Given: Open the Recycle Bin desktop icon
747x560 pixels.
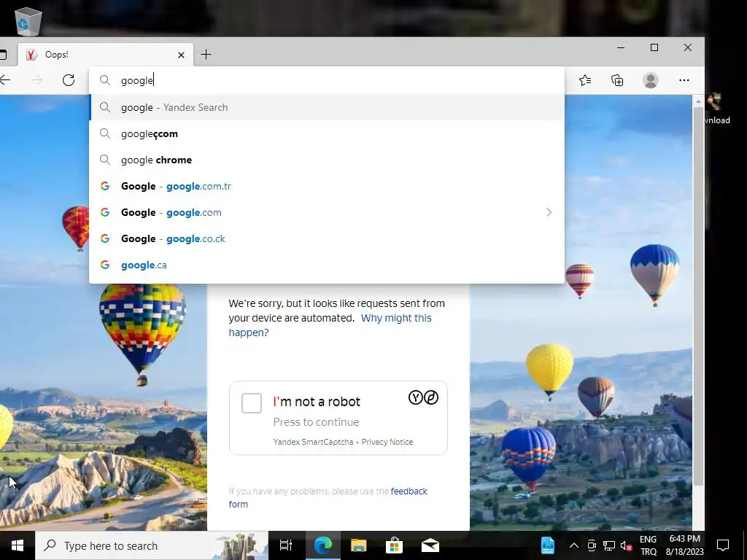Looking at the screenshot, I should (28, 21).
